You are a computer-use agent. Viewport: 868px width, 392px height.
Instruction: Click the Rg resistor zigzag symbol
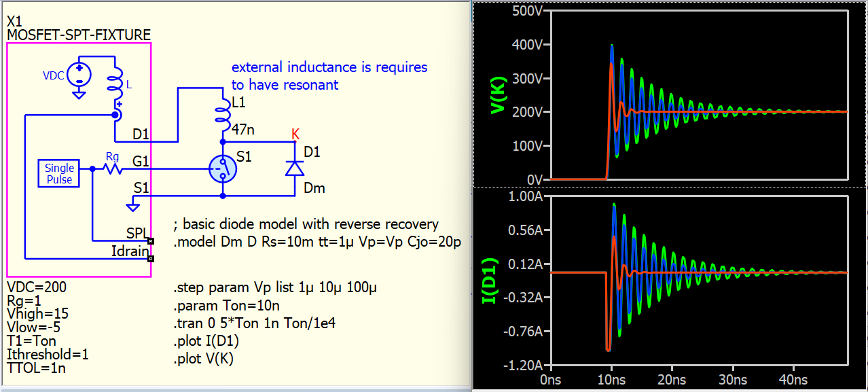(112, 168)
